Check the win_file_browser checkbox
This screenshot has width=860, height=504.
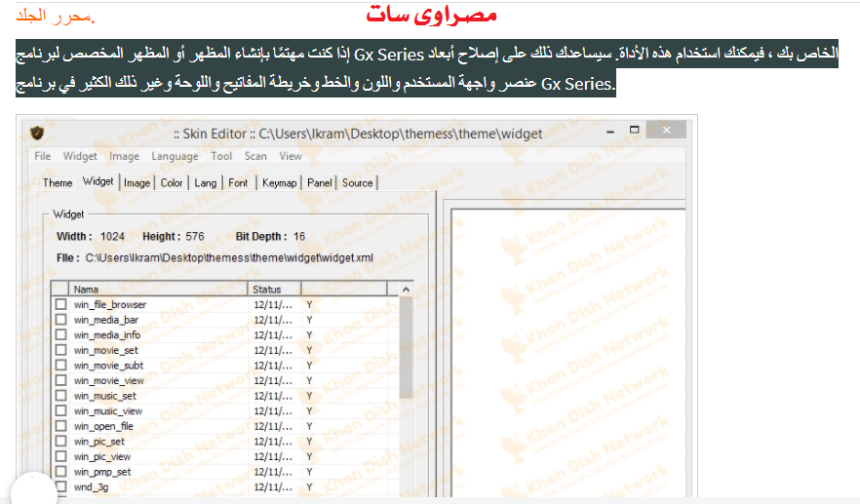coord(60,304)
